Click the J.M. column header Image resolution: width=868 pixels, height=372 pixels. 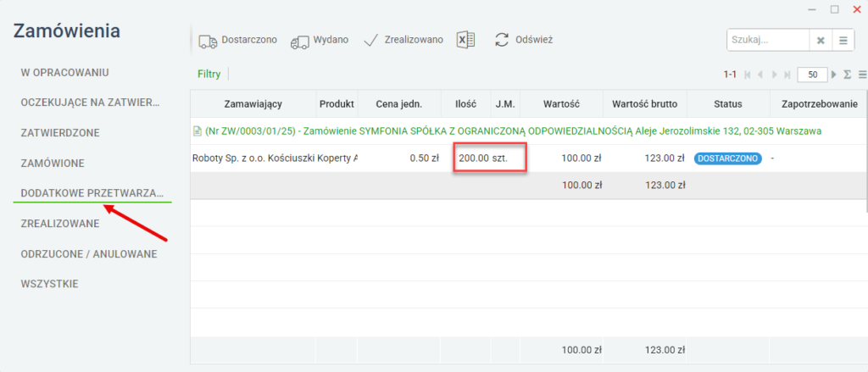505,103
